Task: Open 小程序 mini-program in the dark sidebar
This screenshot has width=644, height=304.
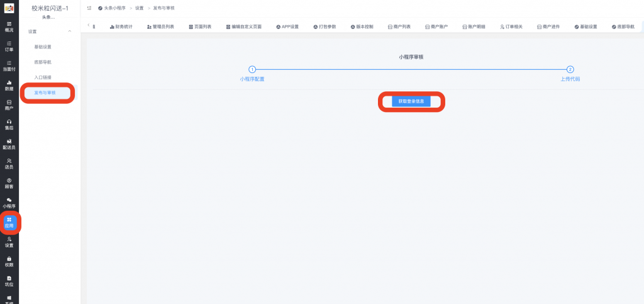Action: coord(9,203)
